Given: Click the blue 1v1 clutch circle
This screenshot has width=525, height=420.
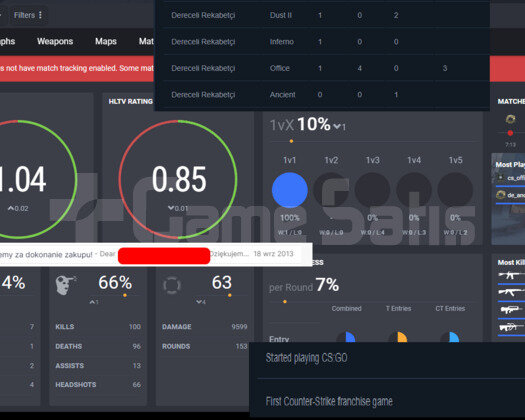Looking at the screenshot, I should tap(290, 190).
